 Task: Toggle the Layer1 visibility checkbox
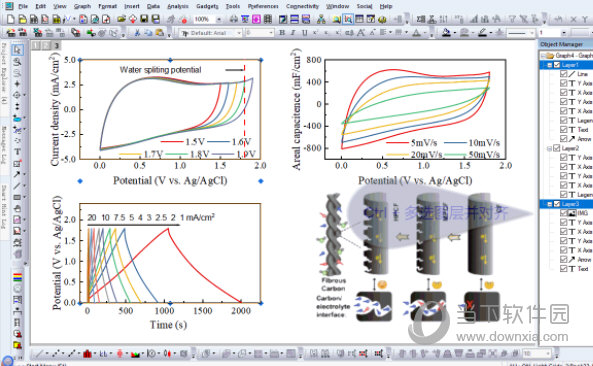tap(557, 65)
